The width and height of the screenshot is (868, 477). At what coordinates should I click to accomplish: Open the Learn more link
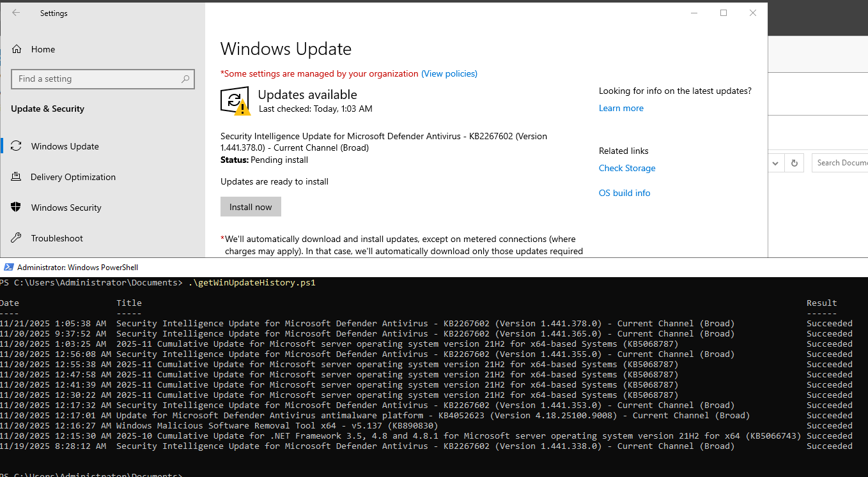click(x=621, y=108)
